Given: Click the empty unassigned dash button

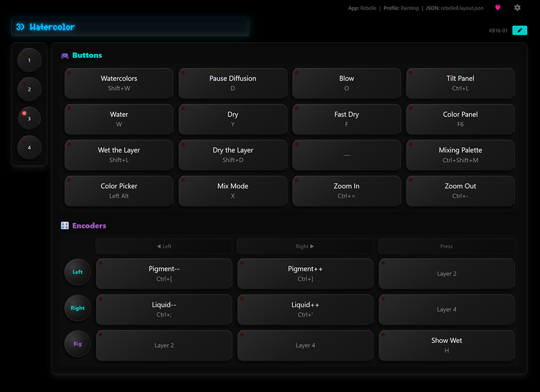Looking at the screenshot, I should coord(346,155).
